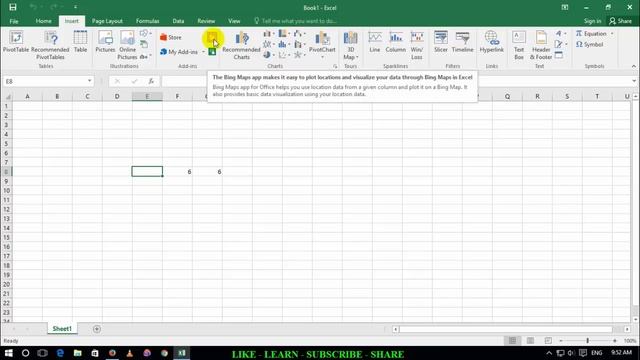Open the Charts dialog launcher
Image resolution: width=640 pixels, height=360 pixels.
pos(335,66)
